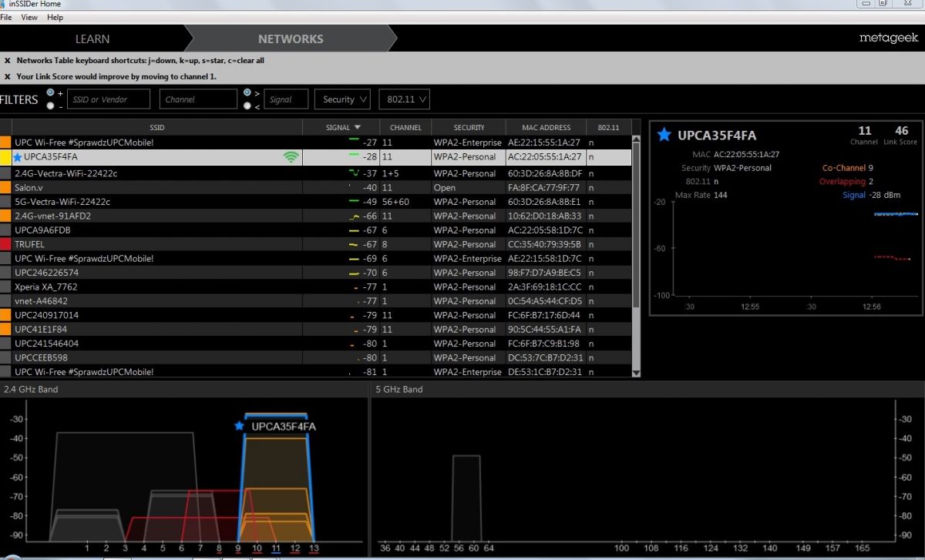Unstar the UPCA35F4FA network row
The width and height of the screenshot is (925, 560).
[x=18, y=157]
